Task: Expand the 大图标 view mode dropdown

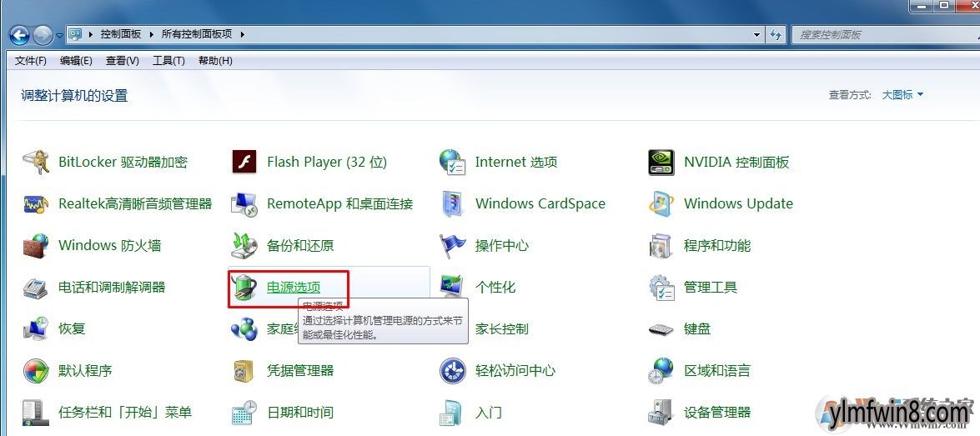Action: 902,95
